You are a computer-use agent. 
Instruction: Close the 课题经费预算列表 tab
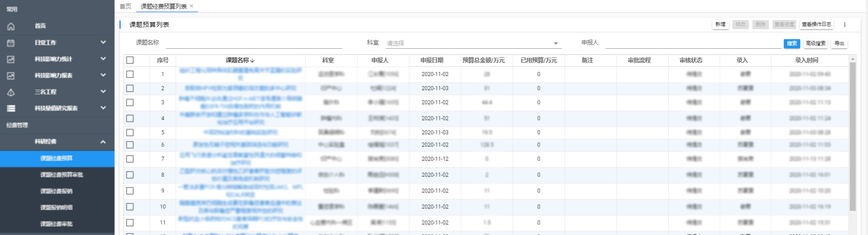192,6
